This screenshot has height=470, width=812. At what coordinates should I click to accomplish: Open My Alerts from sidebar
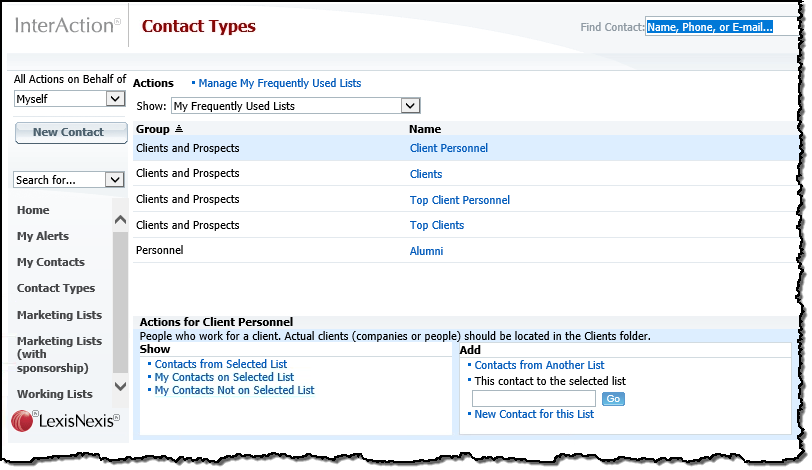pyautogui.click(x=43, y=236)
